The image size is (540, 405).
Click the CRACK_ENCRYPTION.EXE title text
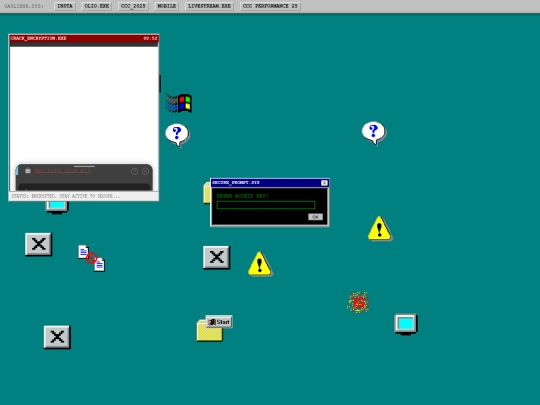pos(39,38)
